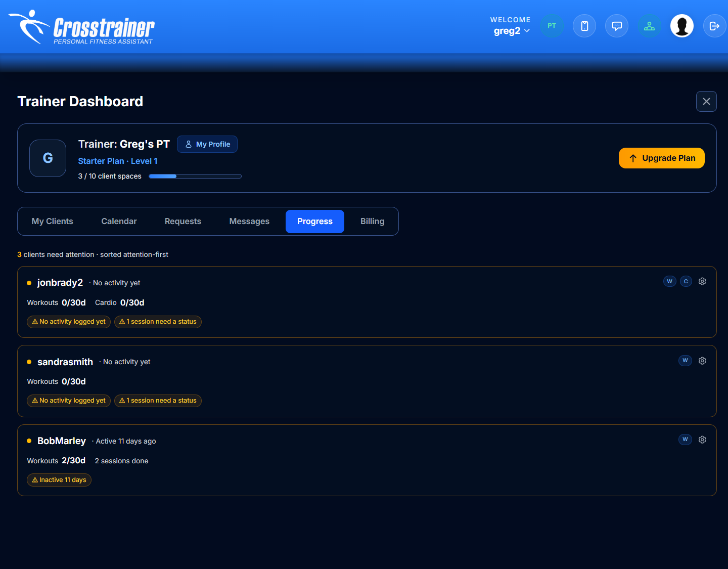Open settings gear for jonbrady2

click(x=702, y=281)
